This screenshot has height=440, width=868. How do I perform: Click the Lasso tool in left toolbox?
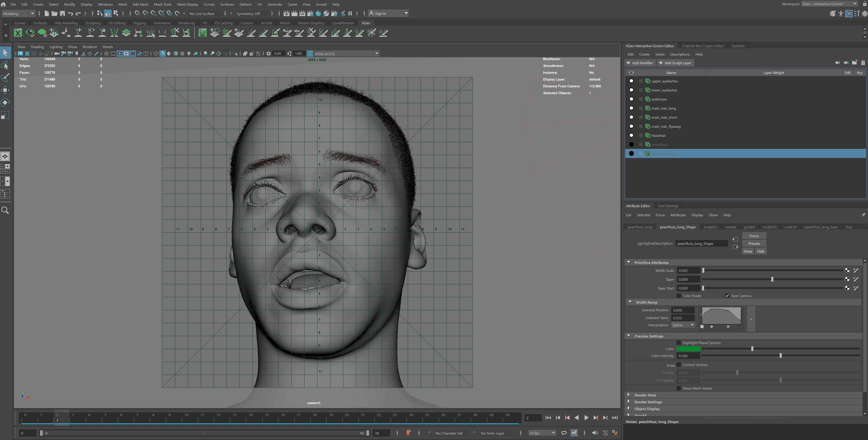tap(5, 65)
